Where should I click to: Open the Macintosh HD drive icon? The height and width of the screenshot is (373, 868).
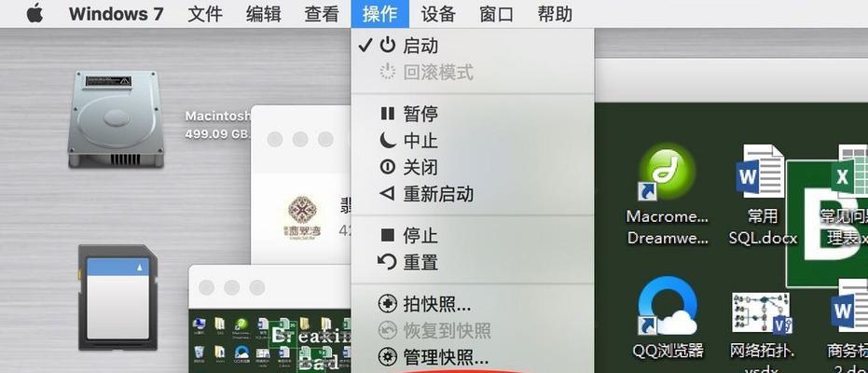point(116,119)
